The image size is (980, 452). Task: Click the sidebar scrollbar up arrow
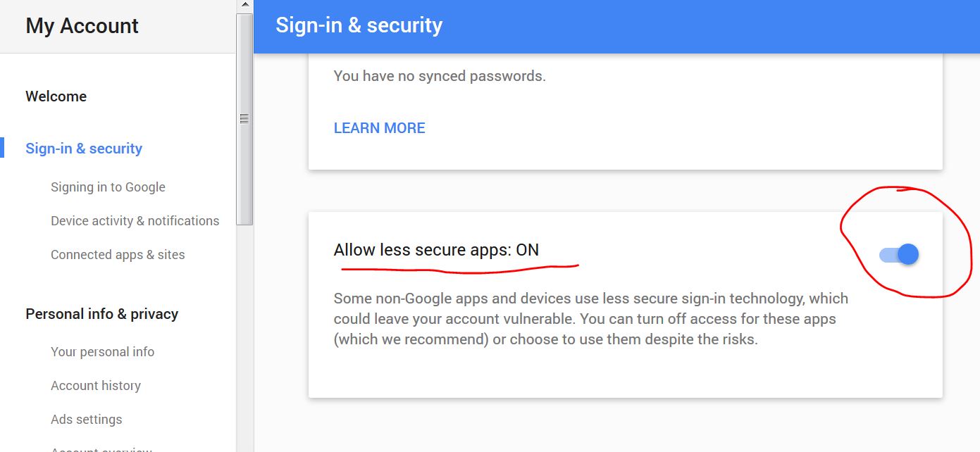244,5
